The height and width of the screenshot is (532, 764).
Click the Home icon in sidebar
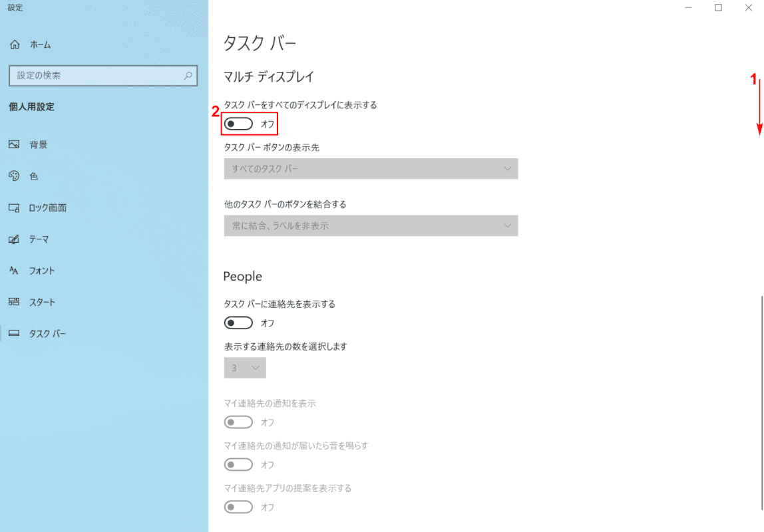coord(15,45)
